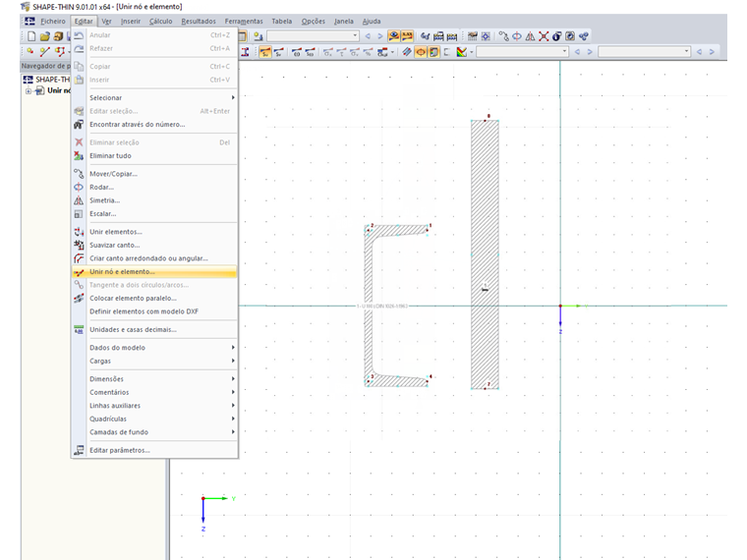Image resolution: width=747 pixels, height=560 pixels.
Task: Click the icon next to Eliminar tudo
Action: click(x=80, y=156)
